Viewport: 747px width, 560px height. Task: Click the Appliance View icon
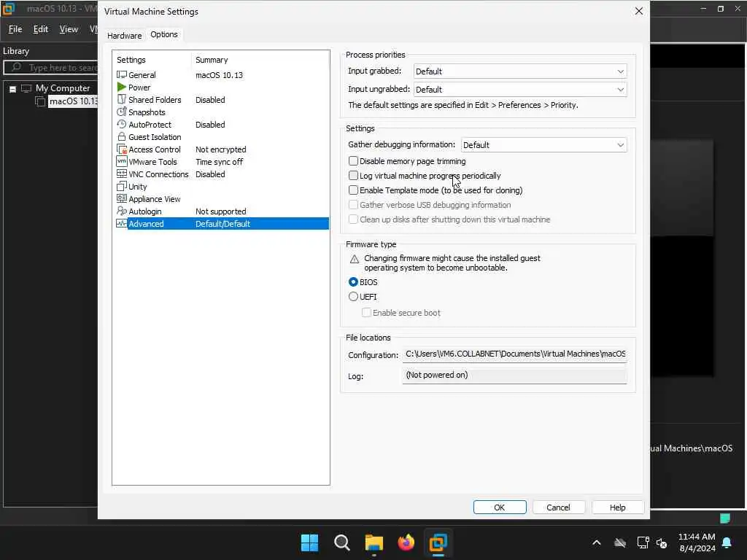[x=122, y=198]
